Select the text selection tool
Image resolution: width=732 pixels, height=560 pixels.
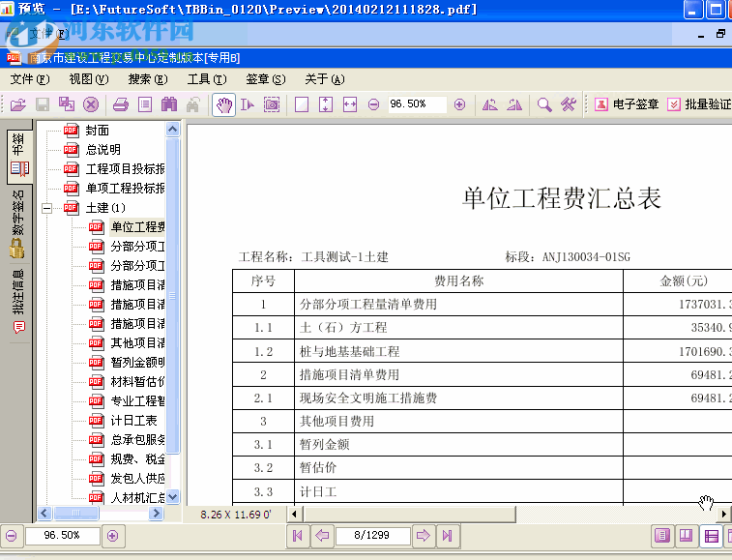point(248,104)
